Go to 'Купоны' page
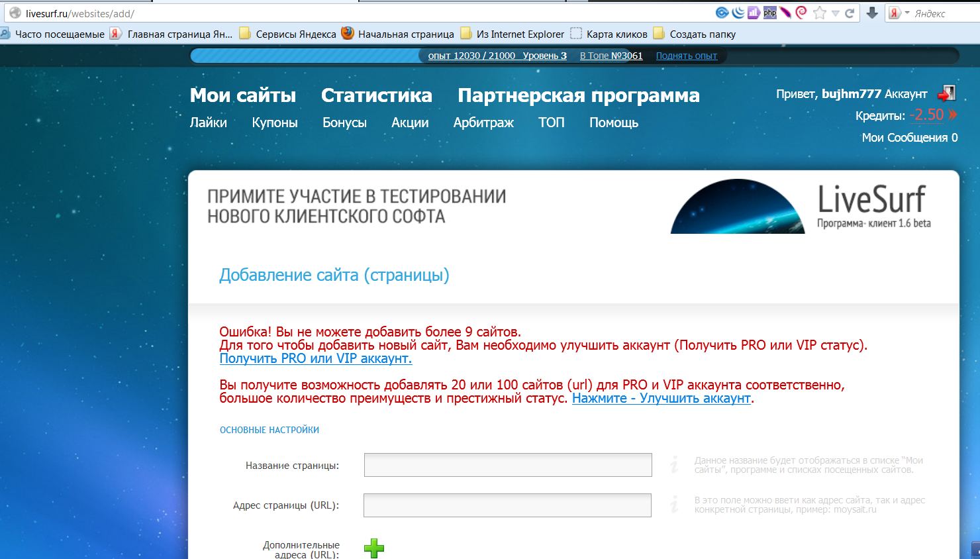Viewport: 980px width, 559px height. point(275,123)
